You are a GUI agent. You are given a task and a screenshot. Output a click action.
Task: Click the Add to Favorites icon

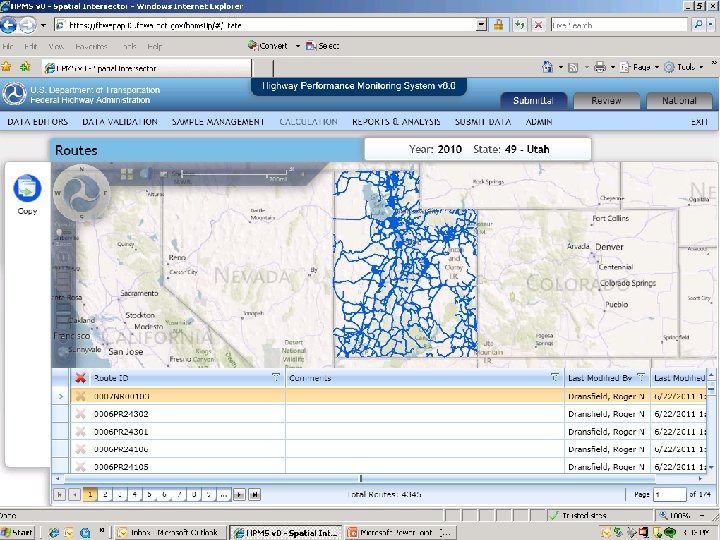click(x=25, y=67)
